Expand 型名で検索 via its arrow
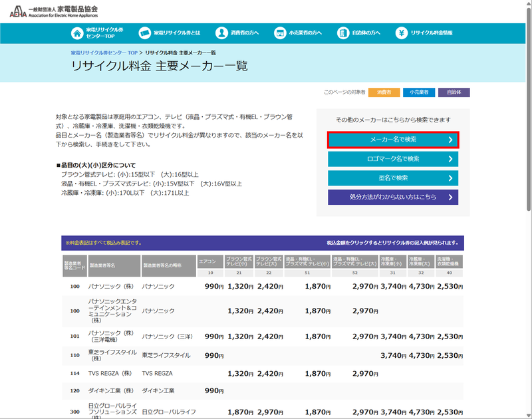The image size is (532, 419). [x=450, y=178]
